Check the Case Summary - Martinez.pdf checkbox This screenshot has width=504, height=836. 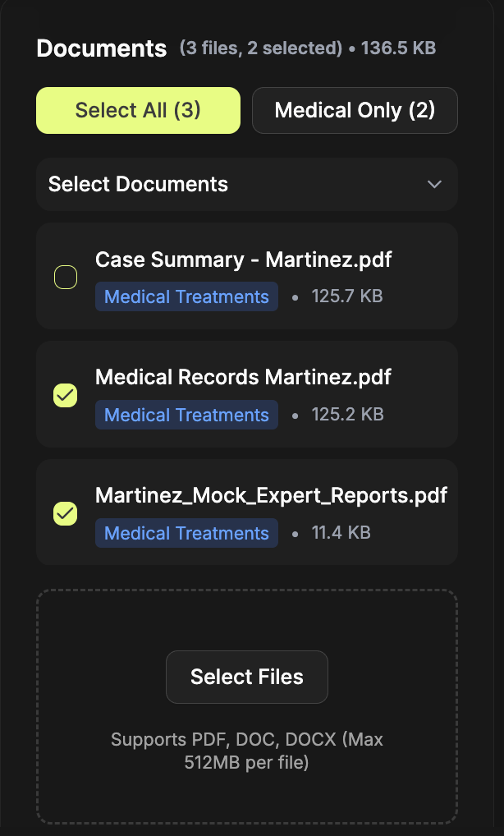(66, 277)
